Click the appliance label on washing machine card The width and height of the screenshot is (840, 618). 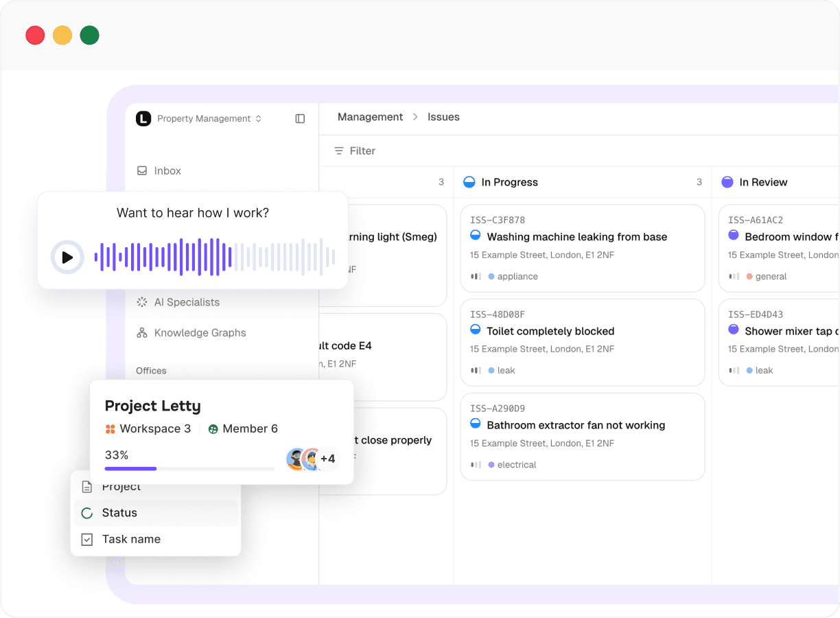(517, 277)
